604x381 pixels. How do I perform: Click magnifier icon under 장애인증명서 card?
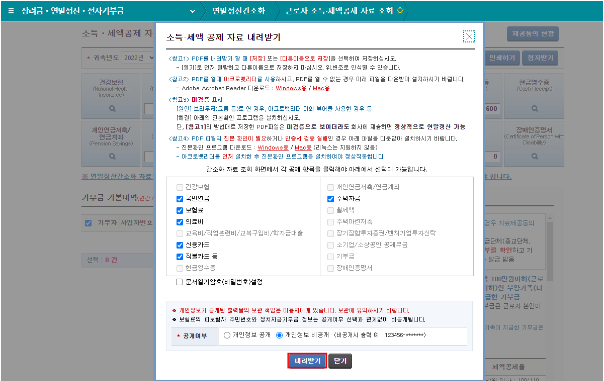535,156
